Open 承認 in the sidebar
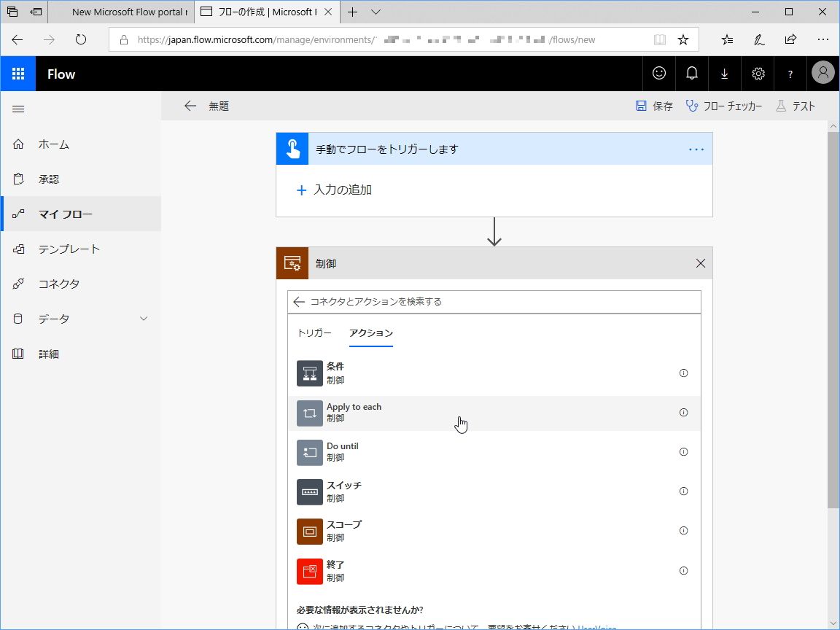The height and width of the screenshot is (630, 840). click(x=81, y=179)
